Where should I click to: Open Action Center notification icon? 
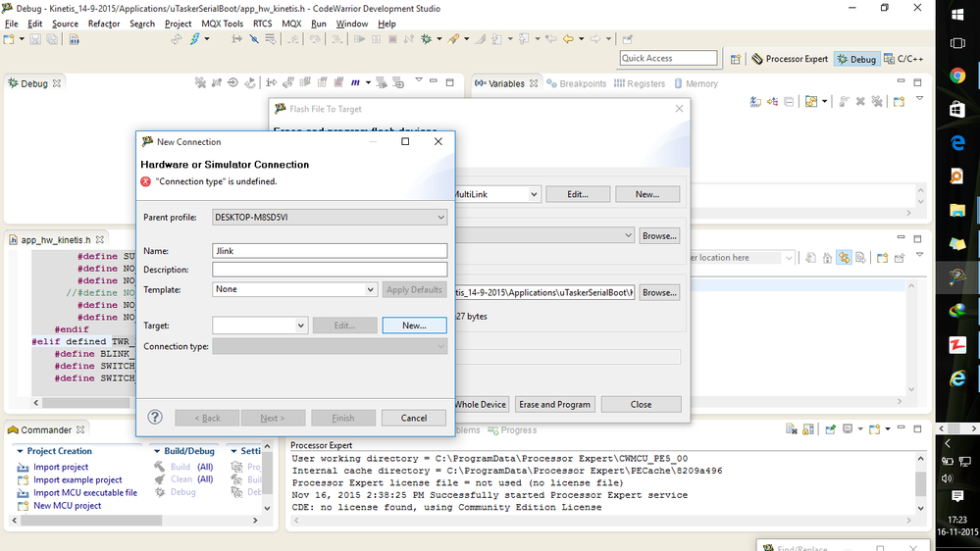[956, 497]
